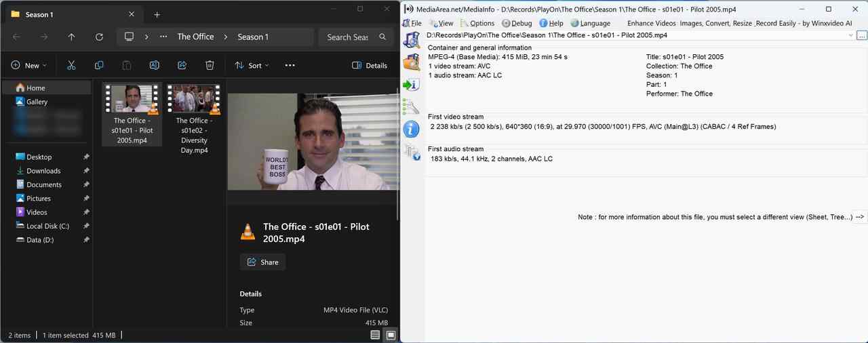Open Data (D:) in navigation pane

[x=46, y=240]
